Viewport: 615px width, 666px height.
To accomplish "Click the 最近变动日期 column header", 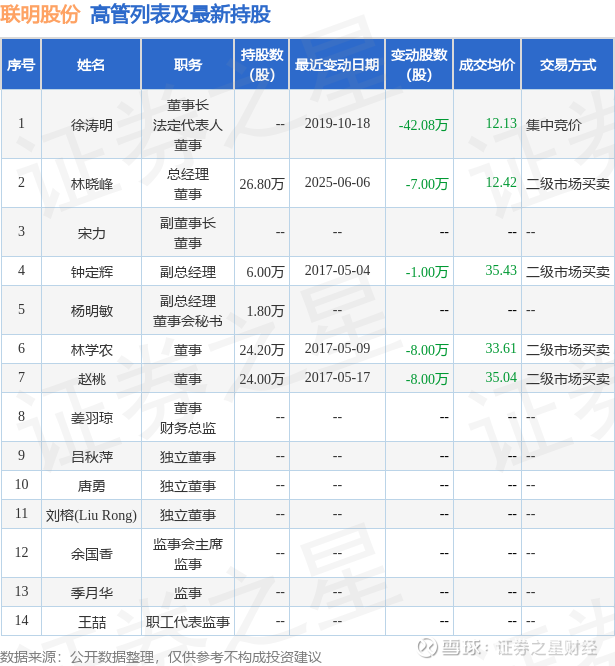I will [x=337, y=65].
